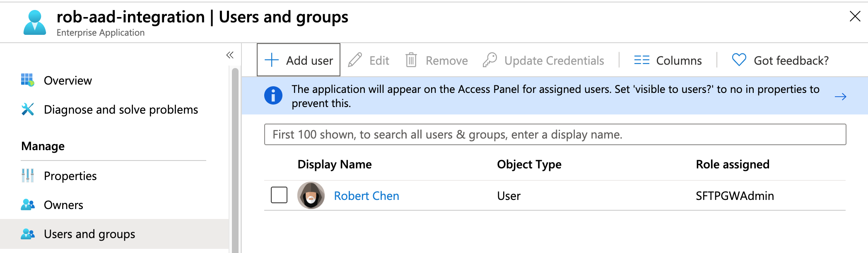This screenshot has height=253, width=868.
Task: Click the Got feedback heart icon
Action: pyautogui.click(x=739, y=60)
